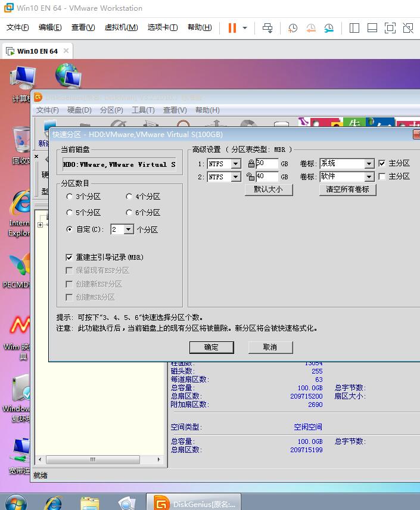Click the partition 2 size field showing 40
This screenshot has height=510, width=420.
point(267,176)
